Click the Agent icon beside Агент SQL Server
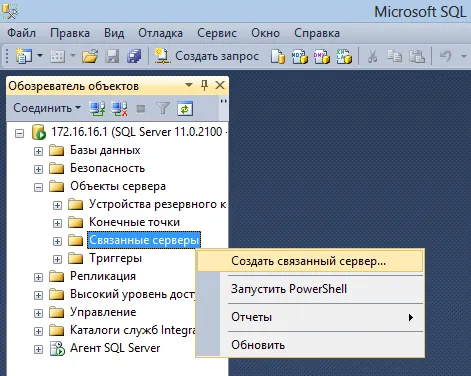 pos(57,348)
